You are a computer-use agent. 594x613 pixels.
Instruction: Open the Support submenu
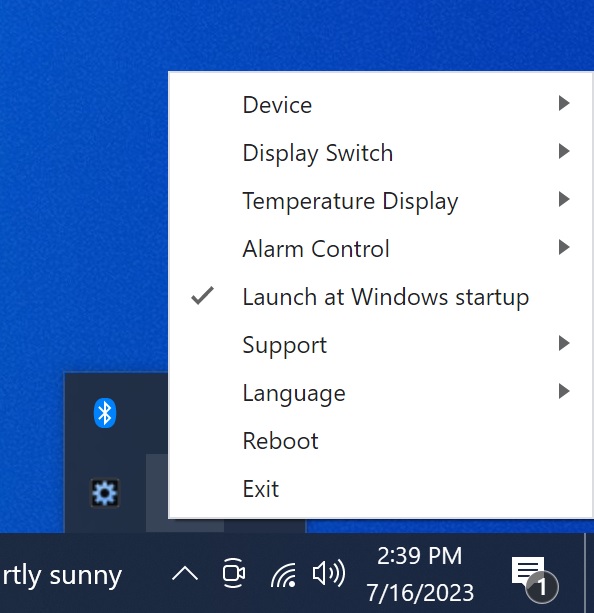(380, 345)
